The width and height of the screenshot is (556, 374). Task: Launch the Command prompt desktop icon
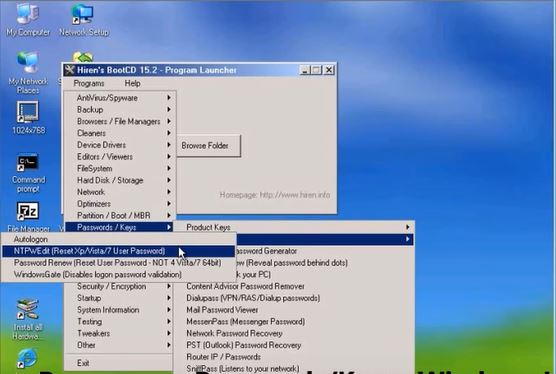28,173
